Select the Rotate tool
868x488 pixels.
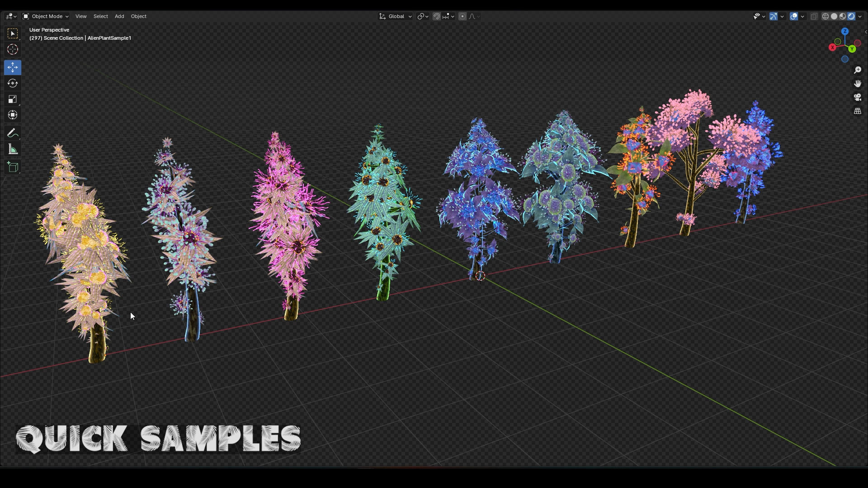click(13, 83)
